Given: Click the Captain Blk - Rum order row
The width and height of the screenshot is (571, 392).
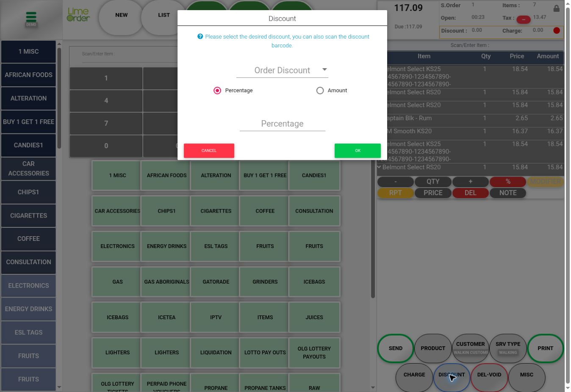Looking at the screenshot, I should pos(470,119).
